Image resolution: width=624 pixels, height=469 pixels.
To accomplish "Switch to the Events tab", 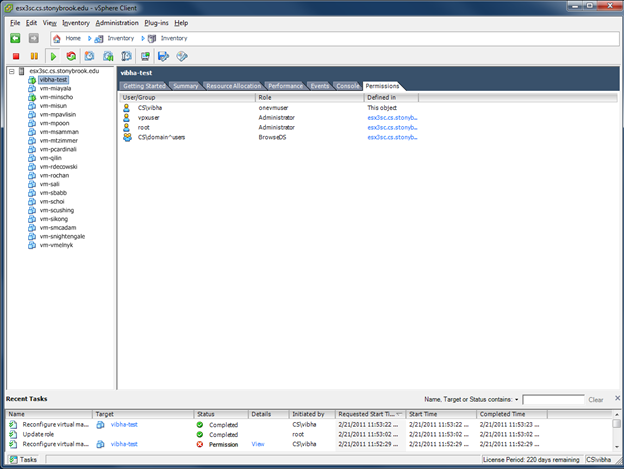I will 320,86.
